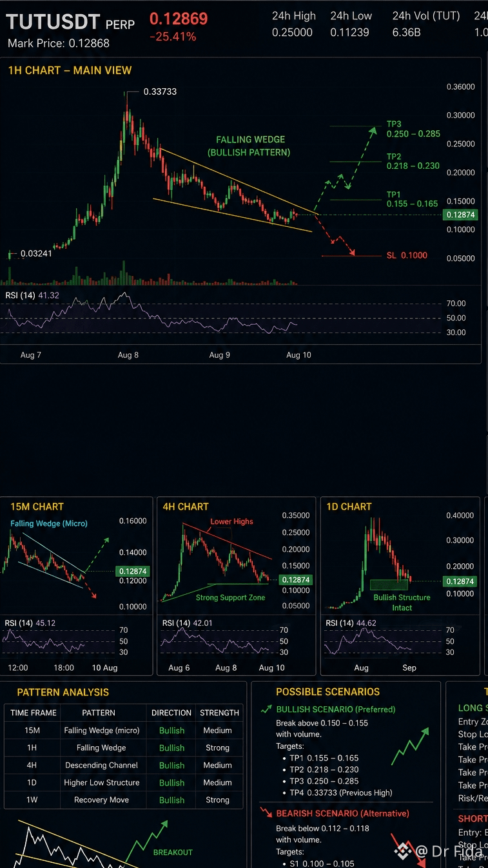This screenshot has height=868, width=488.
Task: Click the low price label 0.03241
Action: click(36, 253)
